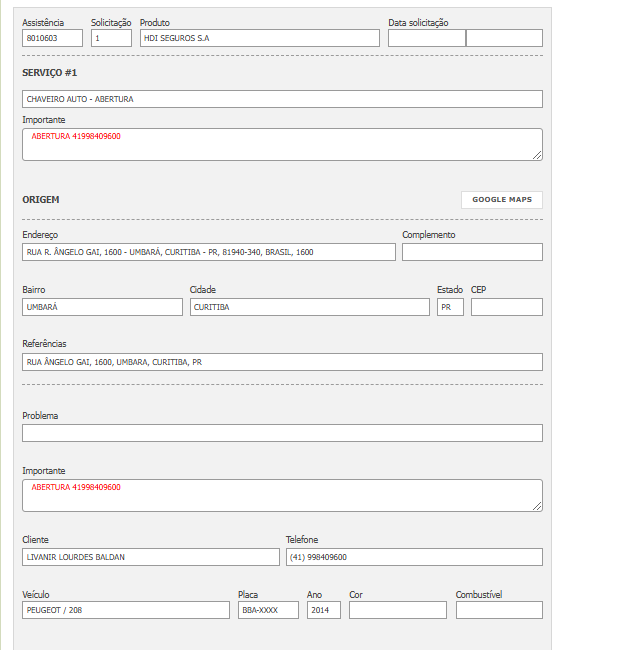The height and width of the screenshot is (650, 623).
Task: Select the Cliente name field
Action: (x=151, y=557)
